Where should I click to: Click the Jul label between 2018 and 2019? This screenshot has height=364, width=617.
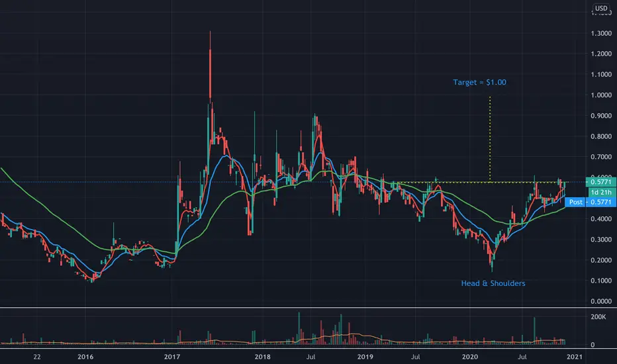311,357
